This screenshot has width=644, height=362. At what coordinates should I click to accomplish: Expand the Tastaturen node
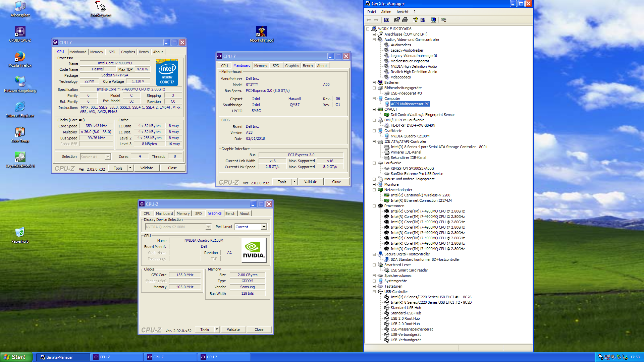[374, 286]
